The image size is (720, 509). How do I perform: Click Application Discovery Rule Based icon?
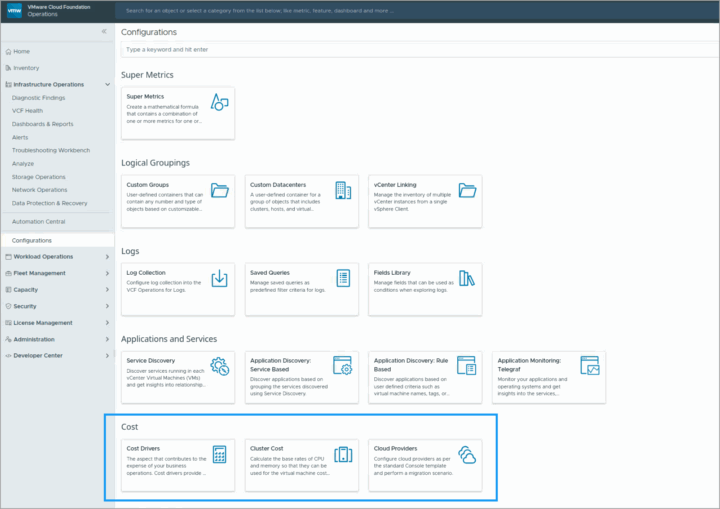pyautogui.click(x=467, y=366)
